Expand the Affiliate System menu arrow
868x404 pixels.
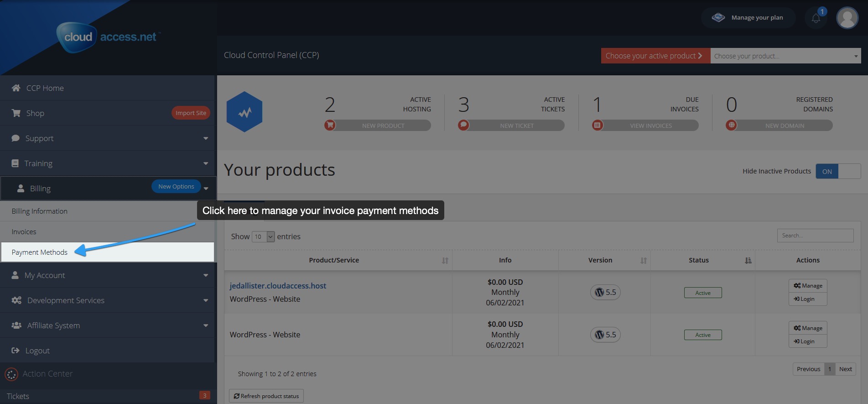pyautogui.click(x=206, y=325)
